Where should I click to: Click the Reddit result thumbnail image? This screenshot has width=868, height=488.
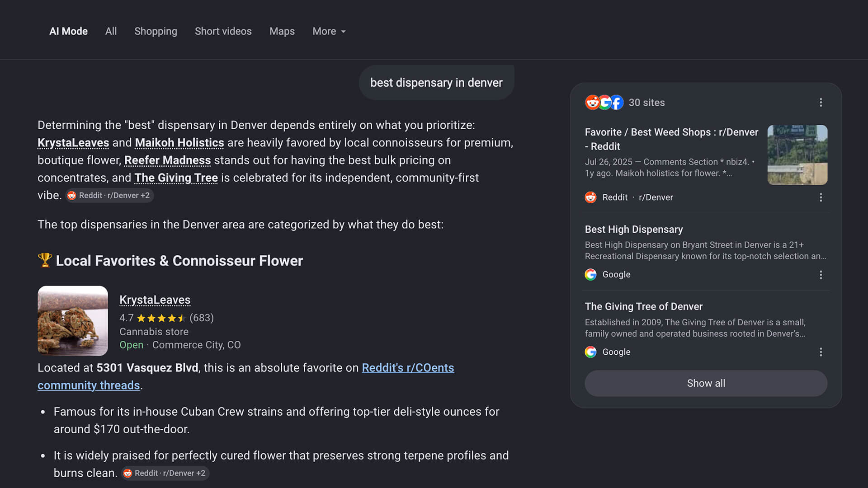[797, 155]
